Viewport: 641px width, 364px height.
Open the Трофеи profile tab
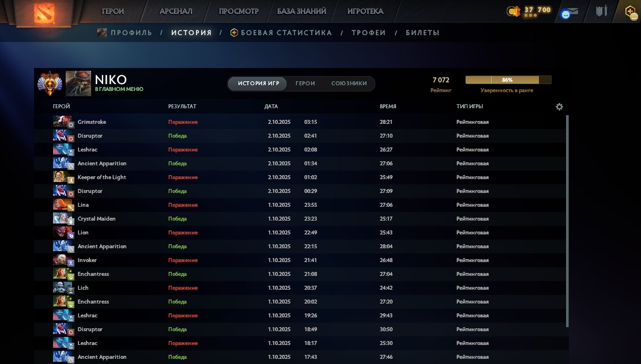368,33
